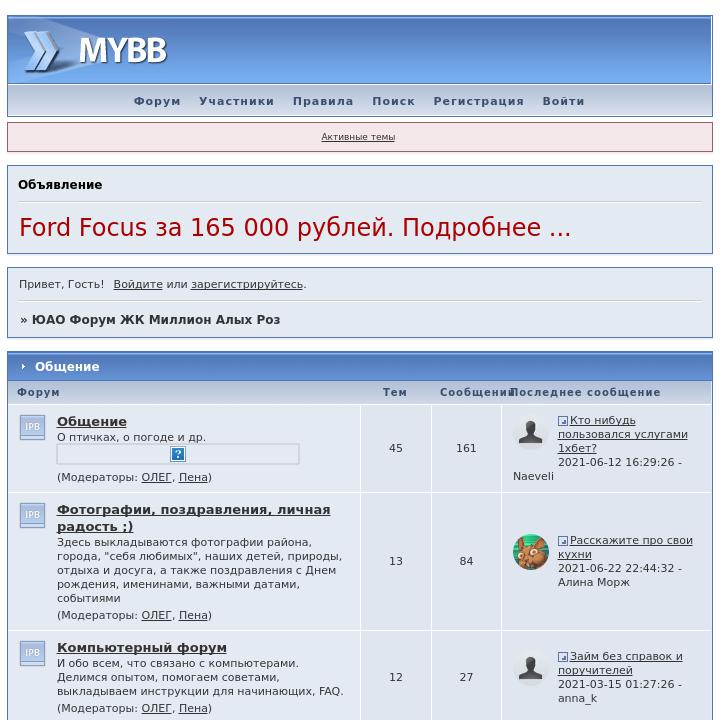Open moderator ОЛЕГ in Фотографии row

pyautogui.click(x=156, y=615)
